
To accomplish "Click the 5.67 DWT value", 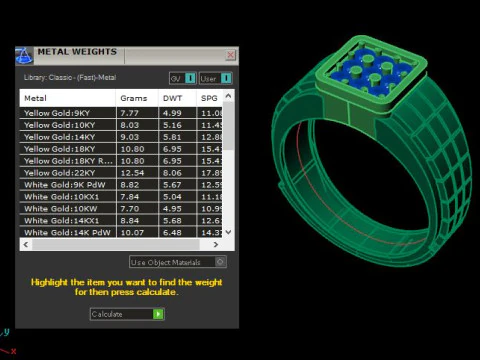I will coord(172,185).
